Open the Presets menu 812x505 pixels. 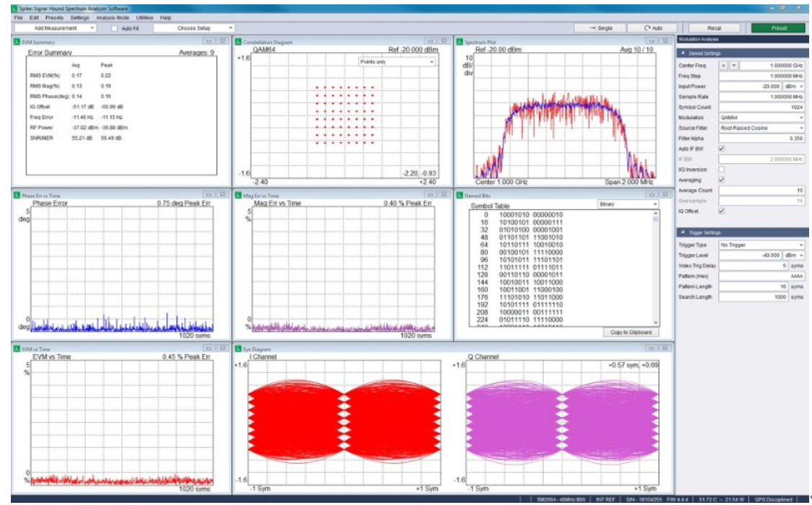(x=54, y=17)
